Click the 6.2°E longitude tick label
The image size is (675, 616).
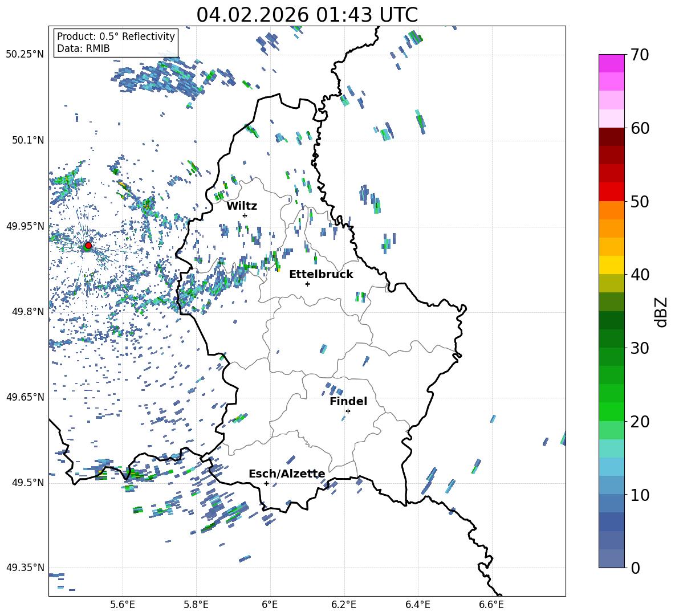coord(344,604)
